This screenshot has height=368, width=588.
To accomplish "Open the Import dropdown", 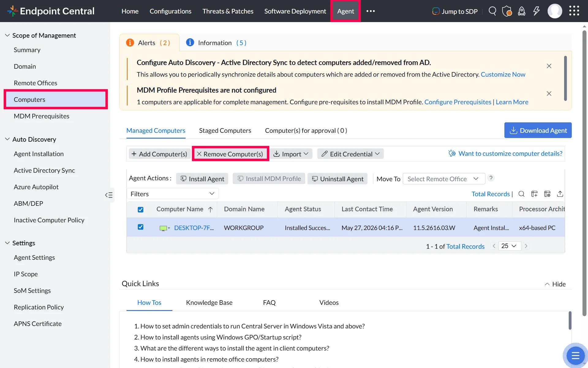I will tap(291, 154).
